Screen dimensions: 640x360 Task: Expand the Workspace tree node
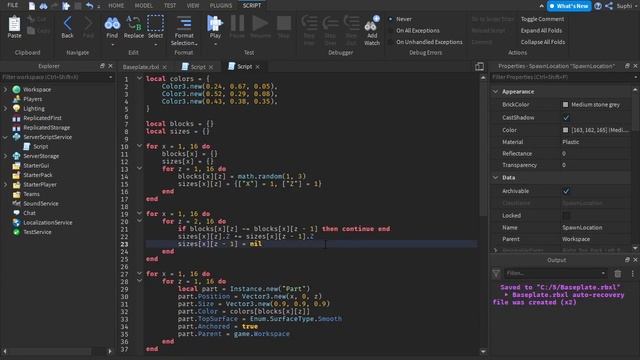(x=5, y=89)
